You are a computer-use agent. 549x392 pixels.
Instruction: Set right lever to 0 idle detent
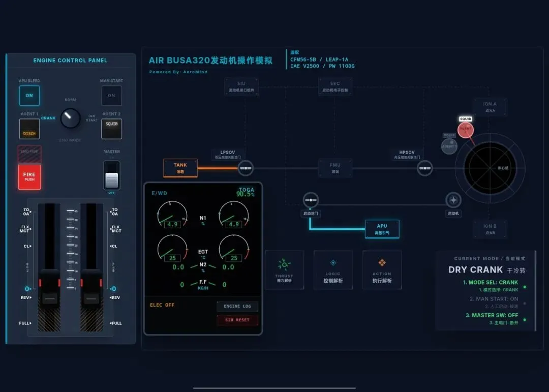[x=113, y=289]
